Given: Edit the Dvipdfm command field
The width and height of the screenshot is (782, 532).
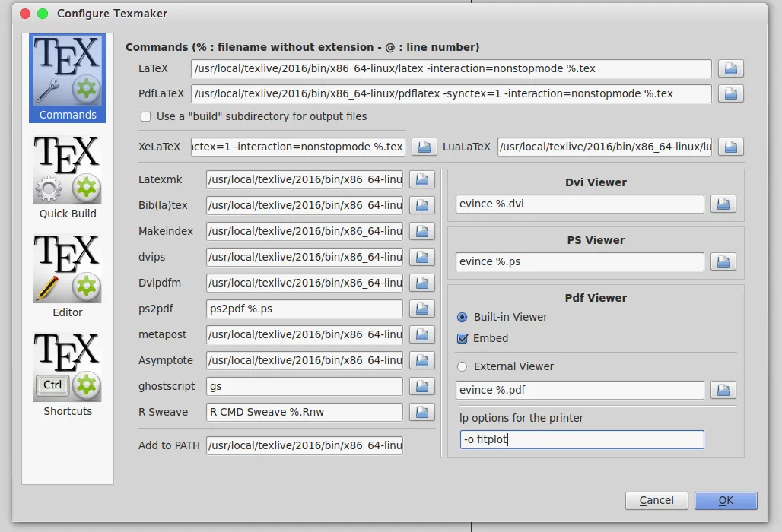Looking at the screenshot, I should pos(305,283).
